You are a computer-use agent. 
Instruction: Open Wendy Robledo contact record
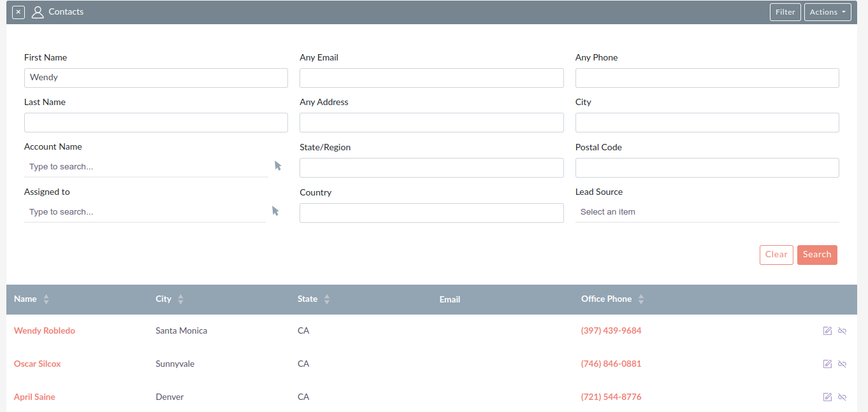(x=45, y=330)
